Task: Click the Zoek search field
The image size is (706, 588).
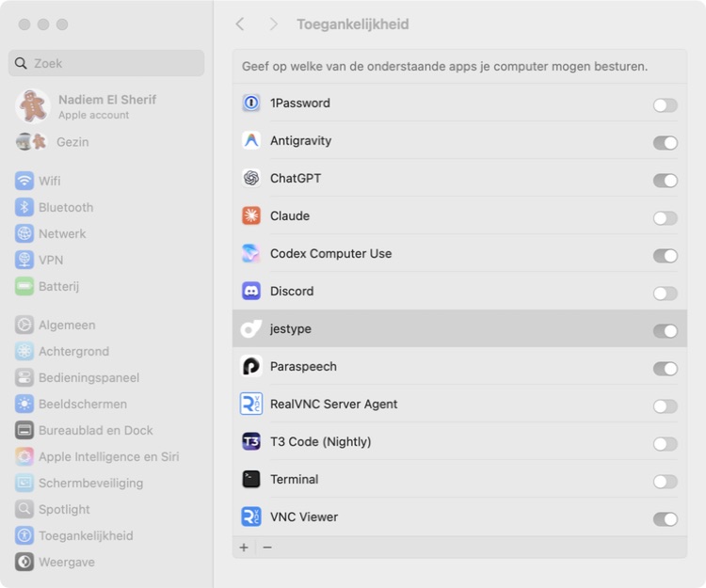Action: click(106, 63)
